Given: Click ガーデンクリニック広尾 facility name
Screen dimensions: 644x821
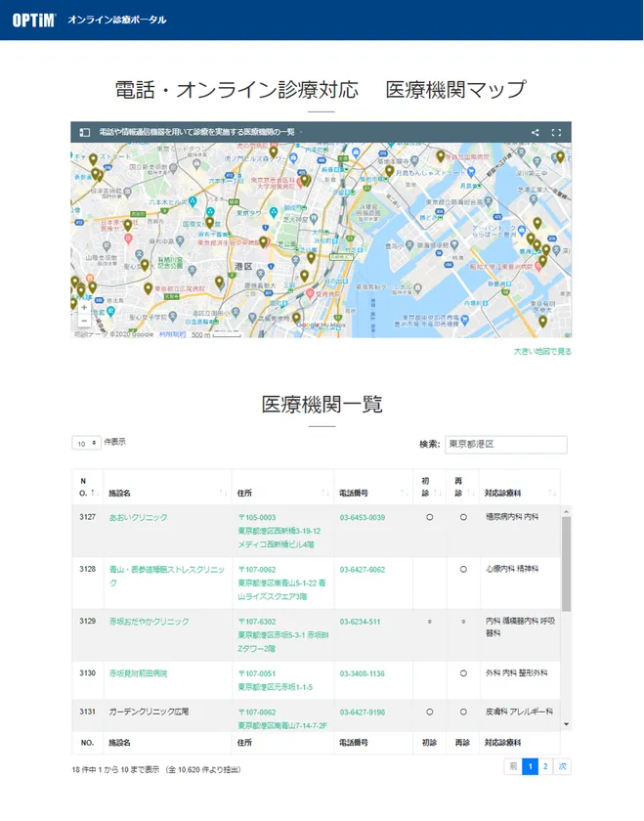Looking at the screenshot, I should 149,713.
